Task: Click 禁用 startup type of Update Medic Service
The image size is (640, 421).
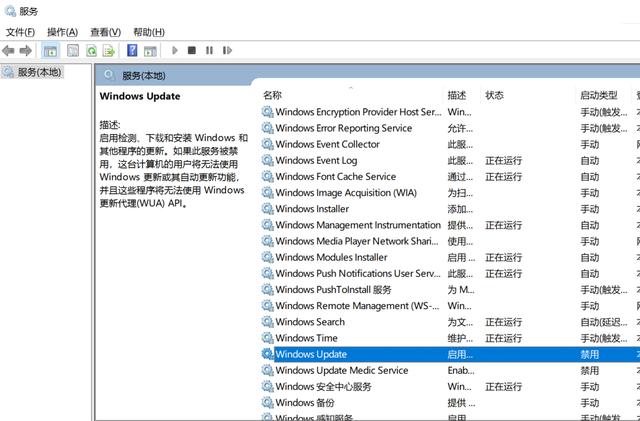Action: point(590,370)
